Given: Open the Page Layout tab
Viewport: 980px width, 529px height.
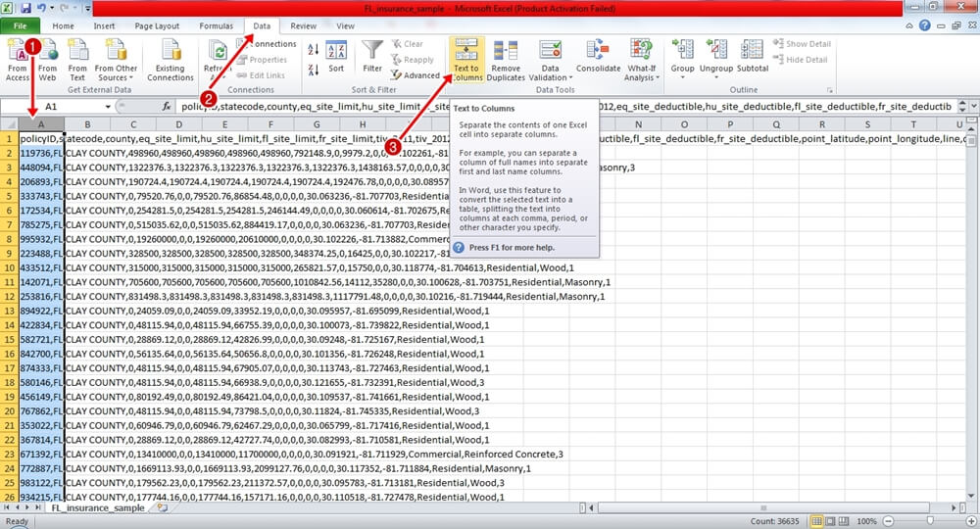Looking at the screenshot, I should point(159,26).
